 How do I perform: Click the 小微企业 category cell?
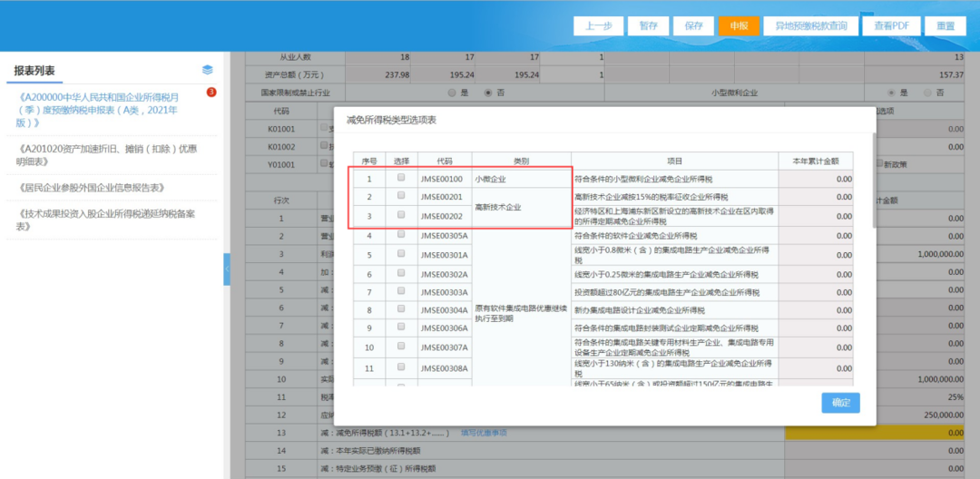(521, 180)
